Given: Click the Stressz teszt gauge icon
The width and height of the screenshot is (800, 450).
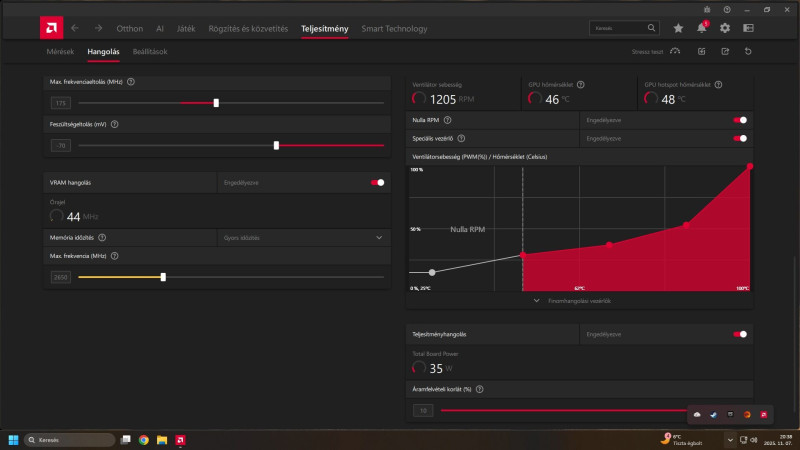Looking at the screenshot, I should [675, 52].
